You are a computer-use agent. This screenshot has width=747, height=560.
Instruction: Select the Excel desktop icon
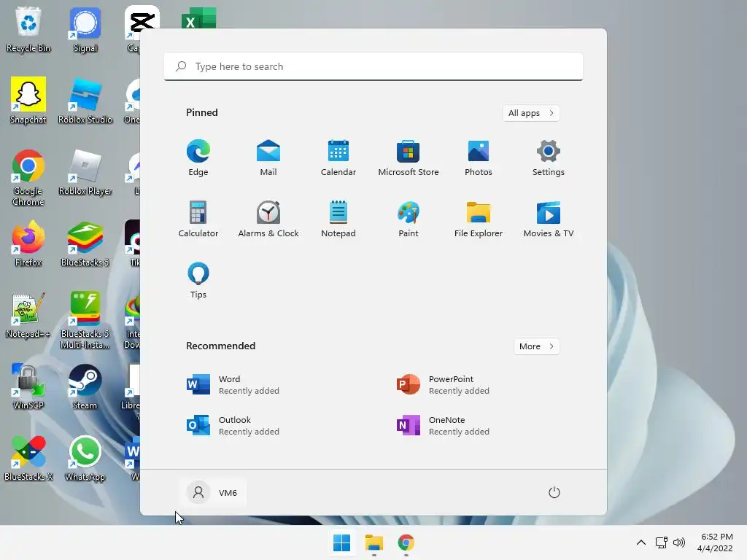point(198,18)
